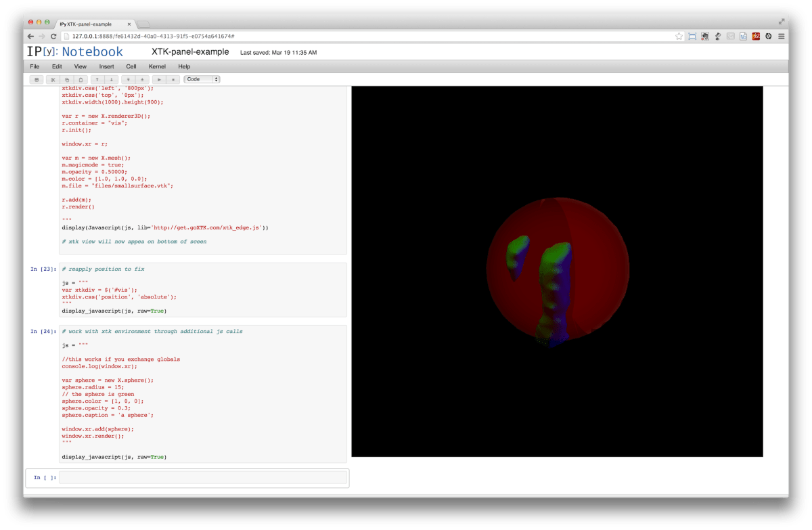Open the Insert menu
This screenshot has width=812, height=530.
coord(106,66)
